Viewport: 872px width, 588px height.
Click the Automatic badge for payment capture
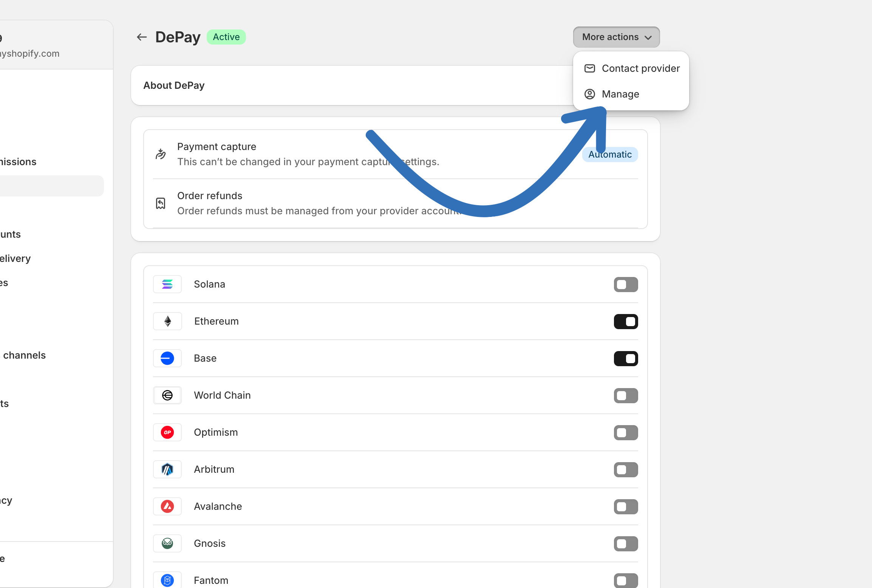tap(610, 155)
